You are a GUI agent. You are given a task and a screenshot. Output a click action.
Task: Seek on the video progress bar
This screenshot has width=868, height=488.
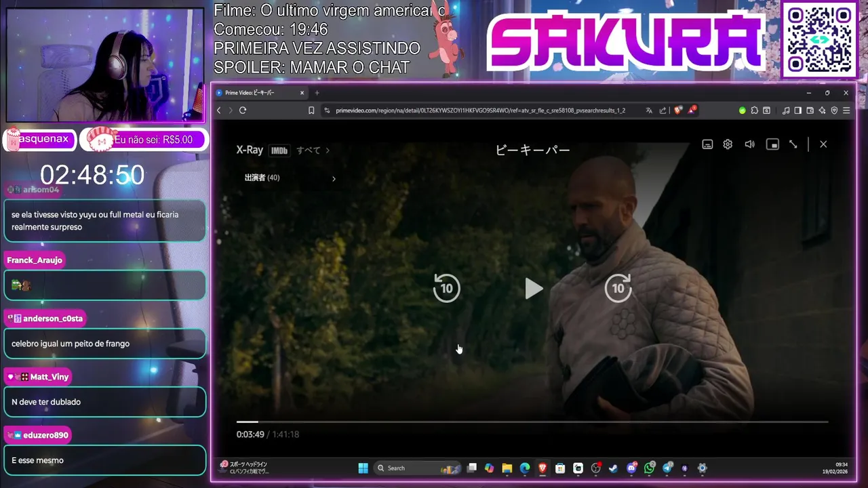coord(532,422)
